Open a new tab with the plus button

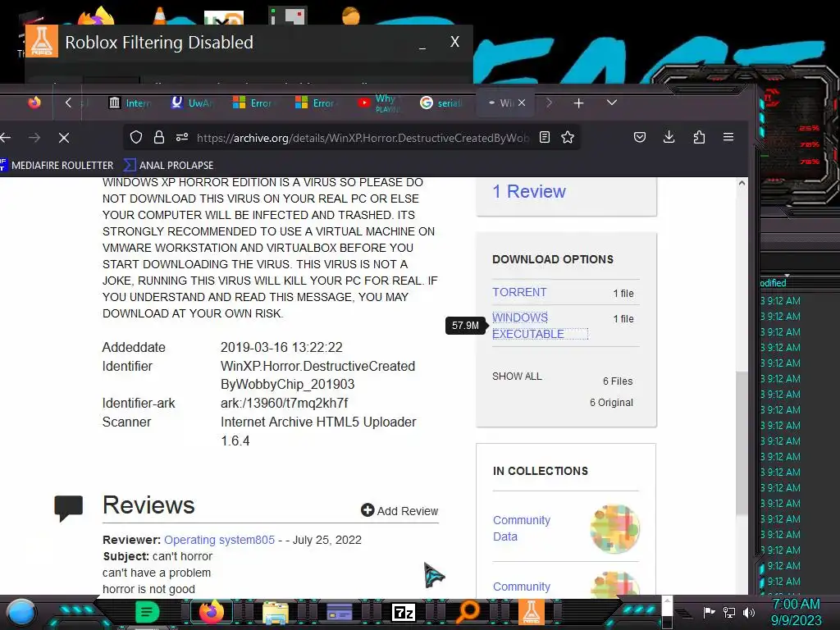click(x=578, y=103)
